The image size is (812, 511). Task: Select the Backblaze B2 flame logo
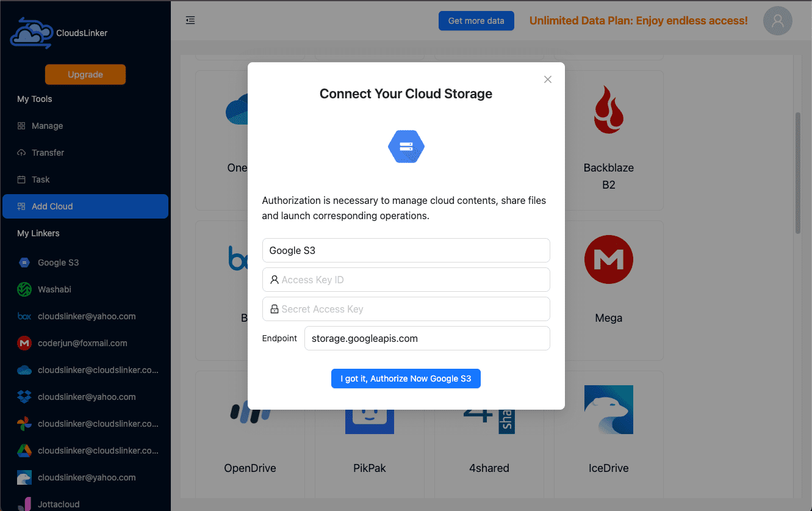point(609,110)
